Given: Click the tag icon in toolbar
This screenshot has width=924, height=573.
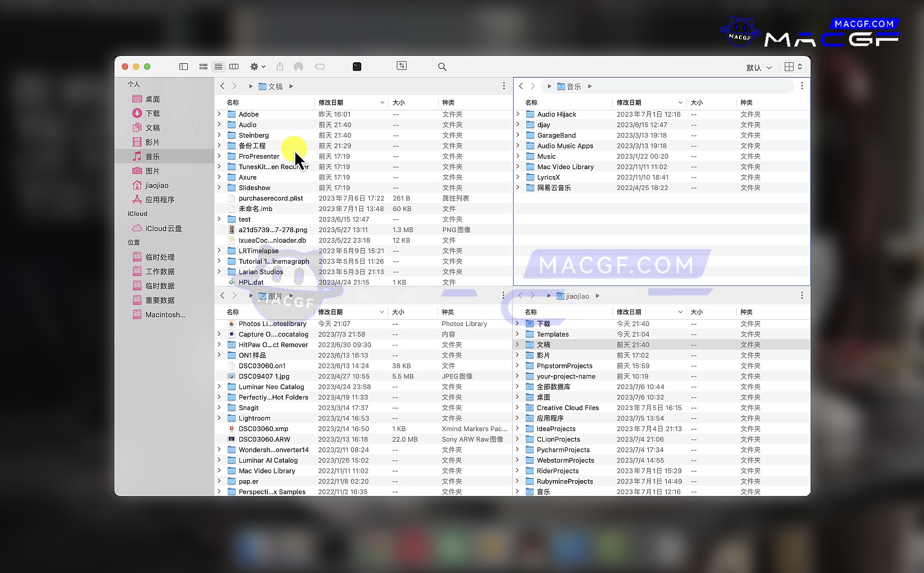Looking at the screenshot, I should click(x=320, y=66).
